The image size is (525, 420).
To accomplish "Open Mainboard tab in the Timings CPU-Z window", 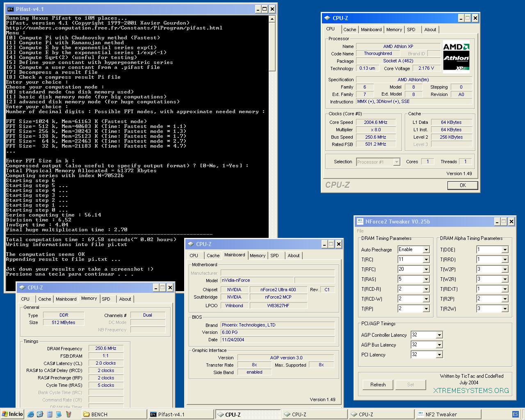I will 66,299.
